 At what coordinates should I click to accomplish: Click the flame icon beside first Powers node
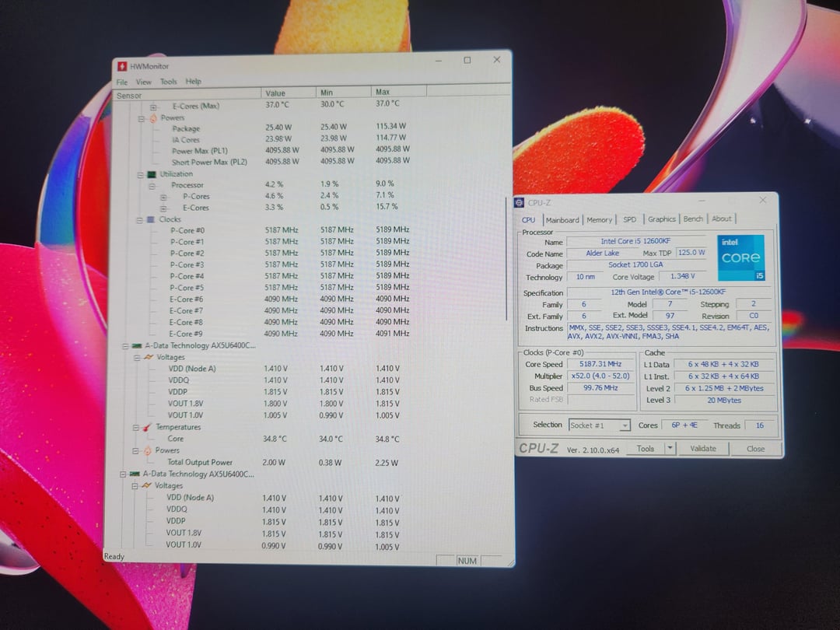[x=153, y=118]
